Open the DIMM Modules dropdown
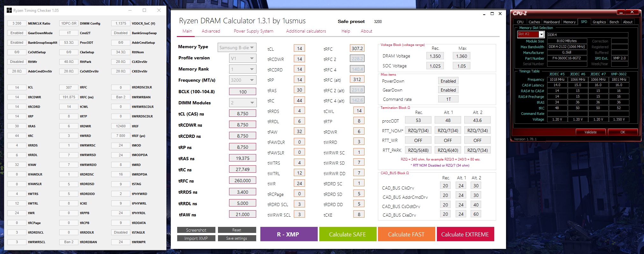 click(x=243, y=103)
